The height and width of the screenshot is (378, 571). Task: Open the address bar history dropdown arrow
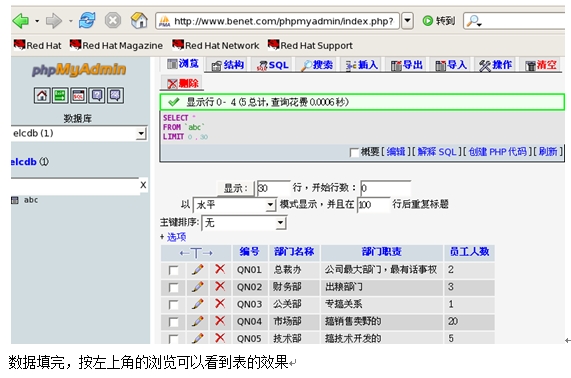tap(407, 21)
